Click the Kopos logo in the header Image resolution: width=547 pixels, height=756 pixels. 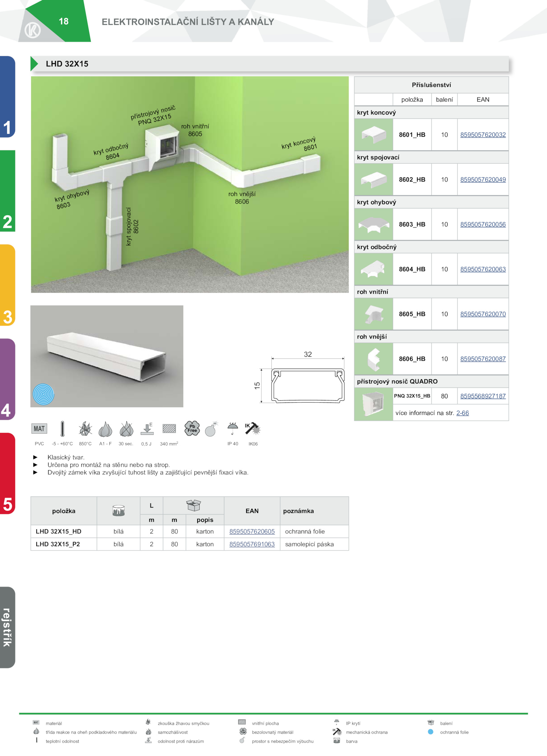click(x=32, y=30)
